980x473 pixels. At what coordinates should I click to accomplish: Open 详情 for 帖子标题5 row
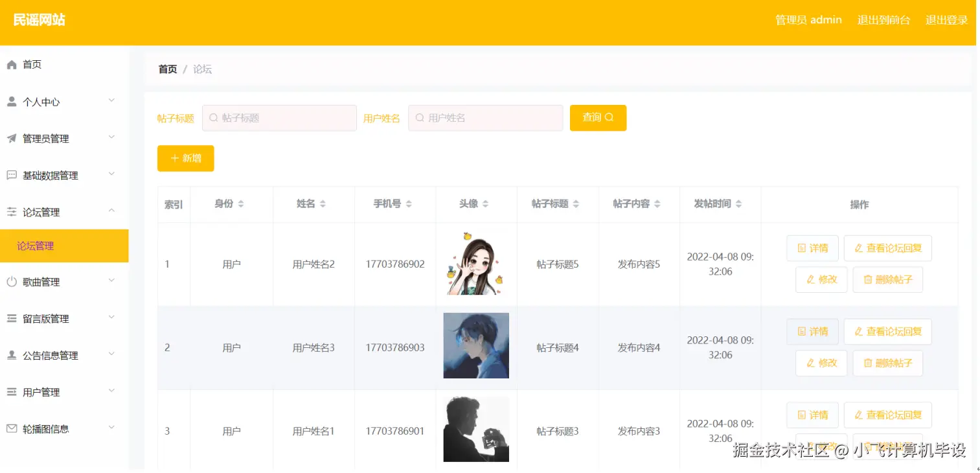pos(812,248)
